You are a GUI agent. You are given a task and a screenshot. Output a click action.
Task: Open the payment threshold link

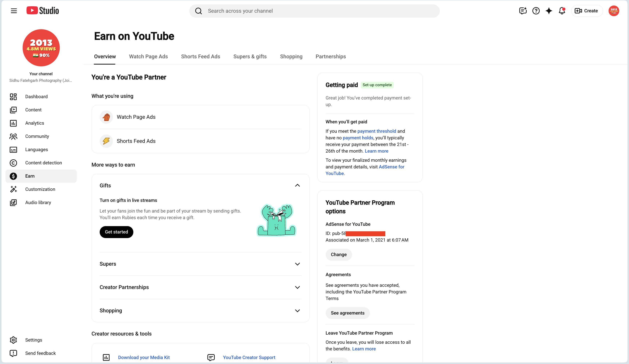(377, 131)
